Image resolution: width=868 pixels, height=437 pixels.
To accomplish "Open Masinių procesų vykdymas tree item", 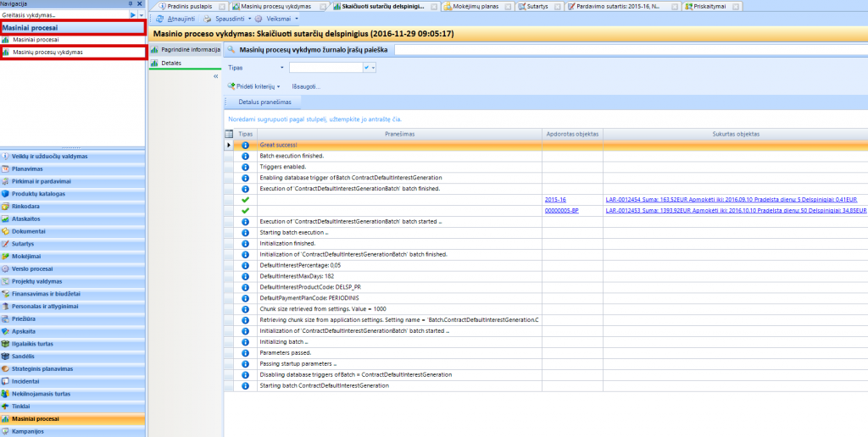I will tap(47, 52).
